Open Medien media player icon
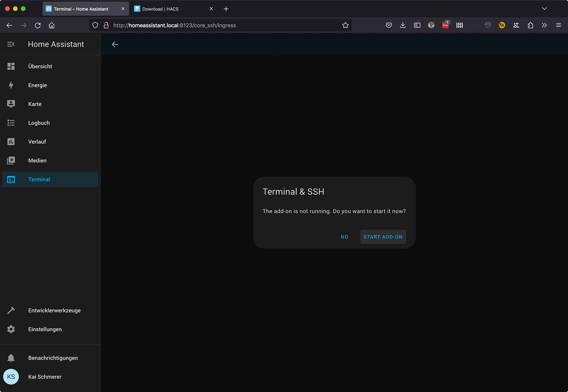Viewport: 568px width, 392px height. click(11, 161)
